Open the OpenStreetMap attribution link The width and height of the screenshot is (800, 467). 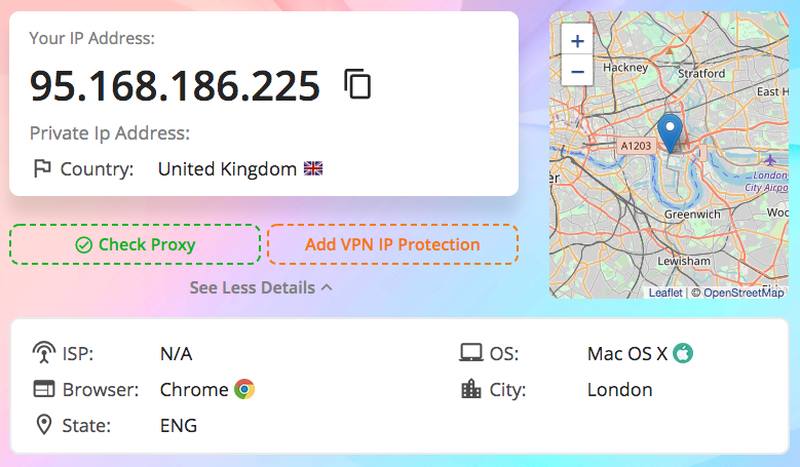744,292
